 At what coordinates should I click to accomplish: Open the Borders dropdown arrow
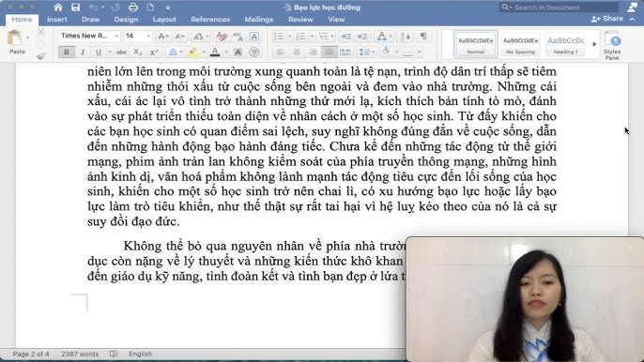[x=419, y=53]
